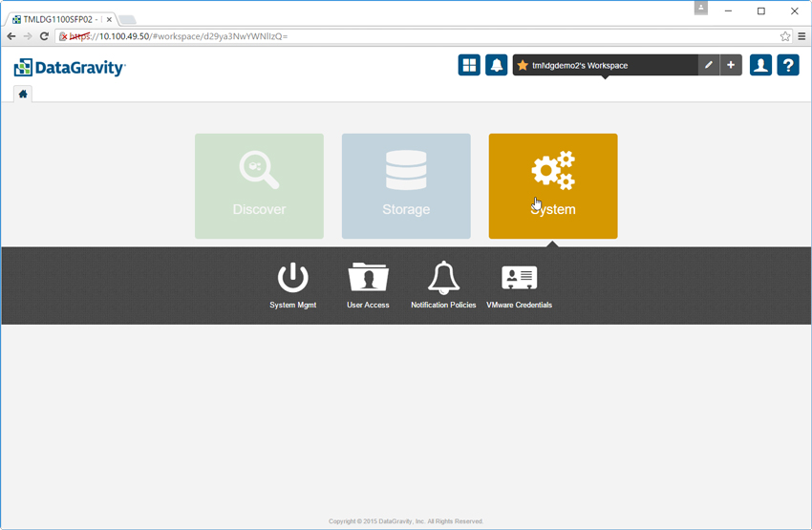Select the TMLDG1100SFP02 browser tab
The height and width of the screenshot is (530, 812).
59,20
